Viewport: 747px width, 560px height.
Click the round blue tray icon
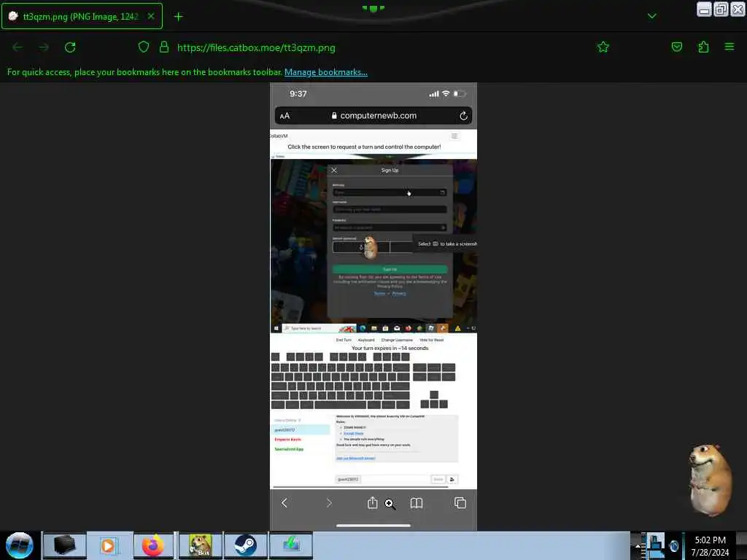coord(673,545)
